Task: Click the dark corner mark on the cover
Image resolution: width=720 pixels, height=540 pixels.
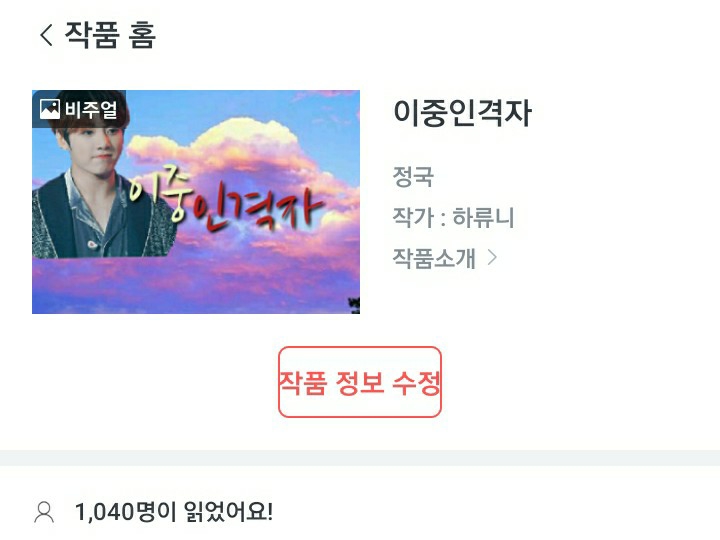Action: [354, 305]
